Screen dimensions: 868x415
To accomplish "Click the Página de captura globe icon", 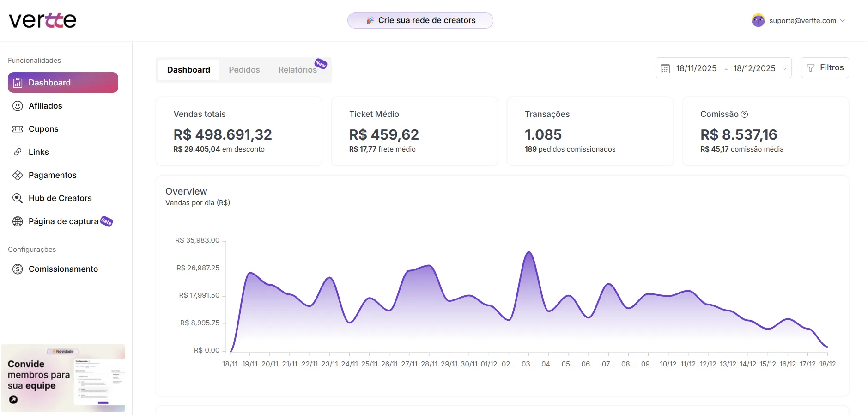I will tap(18, 221).
